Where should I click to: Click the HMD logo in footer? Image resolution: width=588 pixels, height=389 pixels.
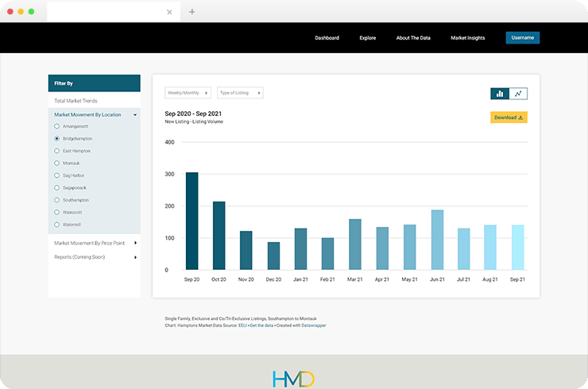pos(294,379)
